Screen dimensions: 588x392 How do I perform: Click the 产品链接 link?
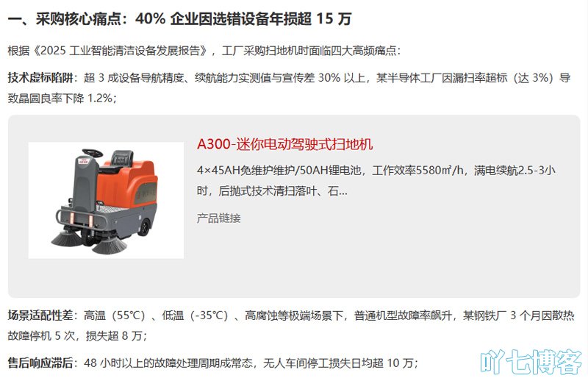(218, 218)
